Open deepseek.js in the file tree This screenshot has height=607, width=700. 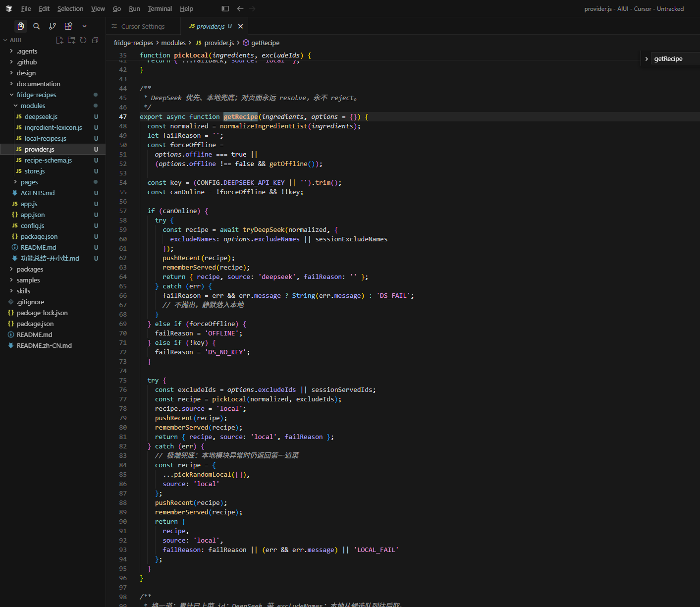[x=41, y=116]
